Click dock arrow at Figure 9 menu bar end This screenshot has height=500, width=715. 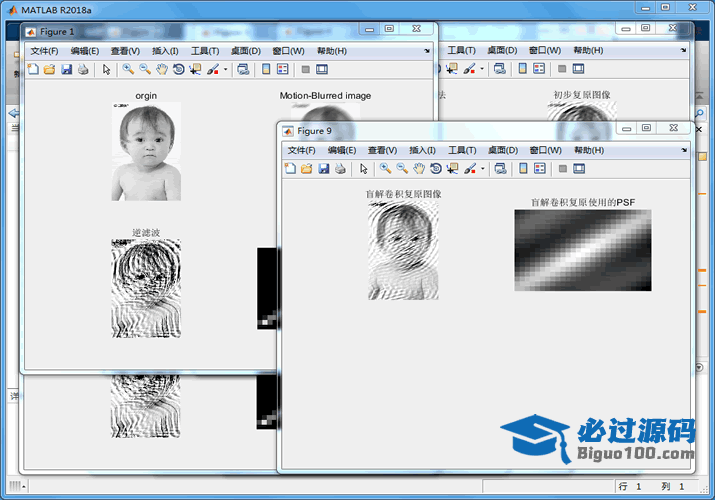(x=684, y=150)
